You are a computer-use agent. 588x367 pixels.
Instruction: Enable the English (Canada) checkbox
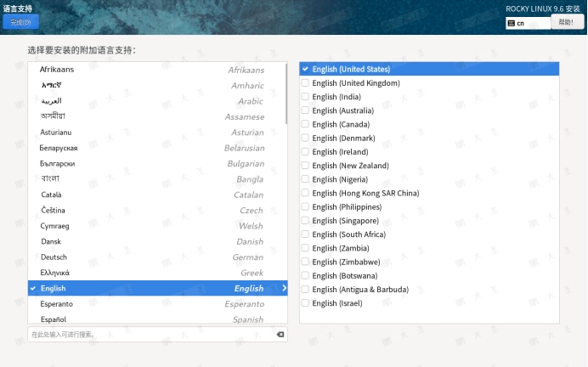click(x=305, y=124)
